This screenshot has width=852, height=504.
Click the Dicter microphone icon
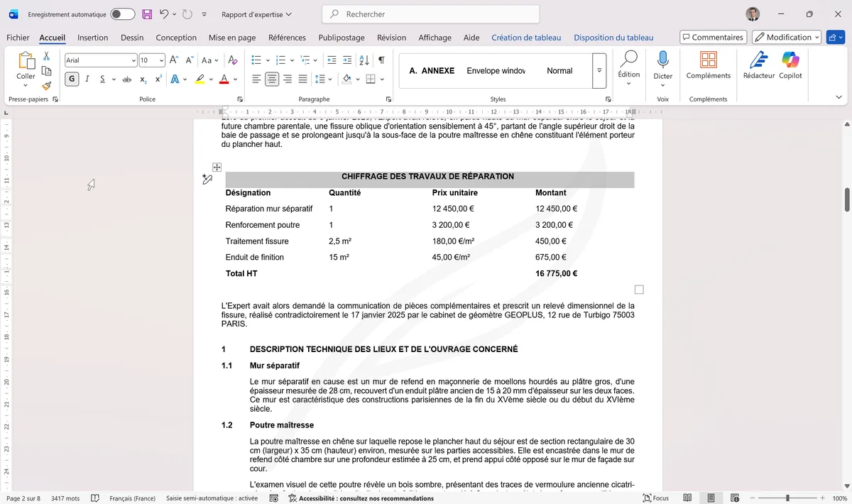(662, 65)
